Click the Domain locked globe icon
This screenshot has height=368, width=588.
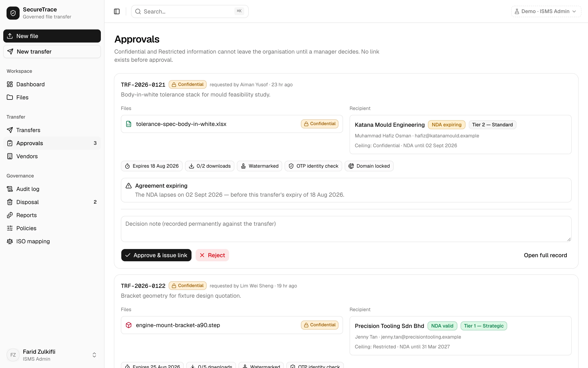[x=351, y=166]
